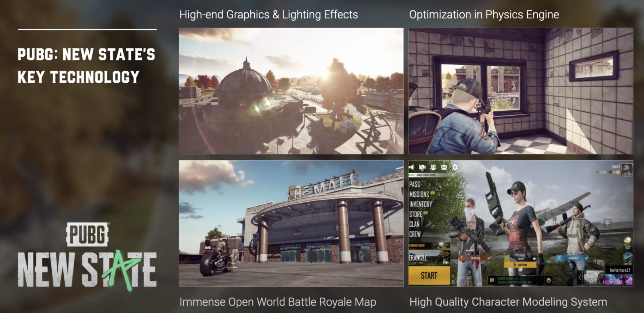Toggle the camera off icon

[422, 167]
